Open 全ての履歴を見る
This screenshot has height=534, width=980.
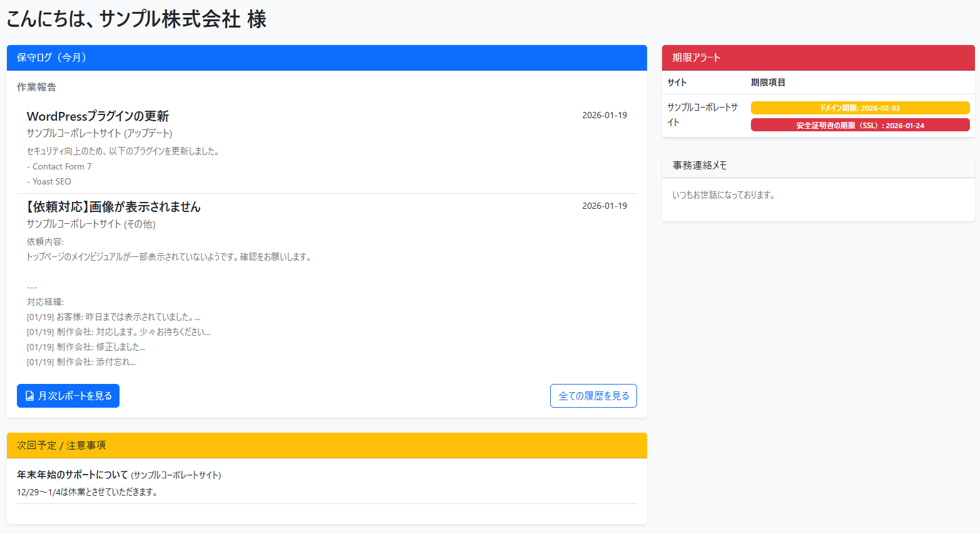click(x=593, y=395)
